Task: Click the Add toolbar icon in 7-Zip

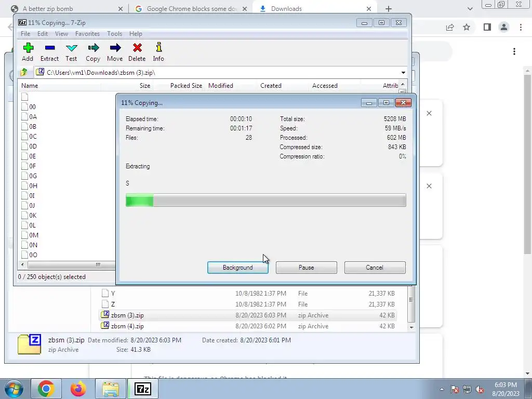Action: (x=28, y=48)
